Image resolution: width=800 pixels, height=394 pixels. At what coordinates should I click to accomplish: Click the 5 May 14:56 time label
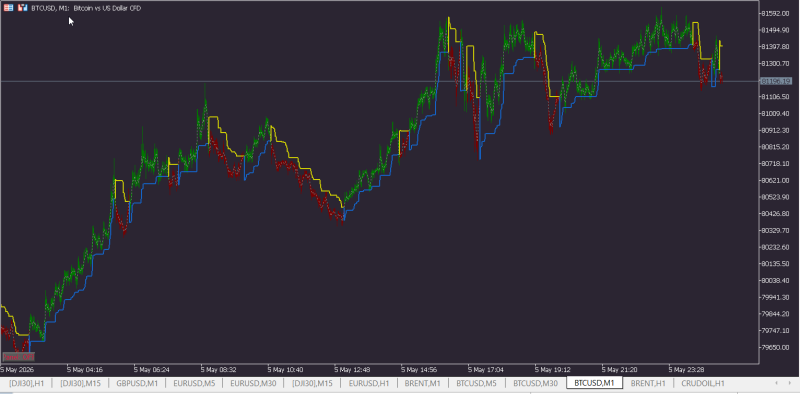point(419,370)
